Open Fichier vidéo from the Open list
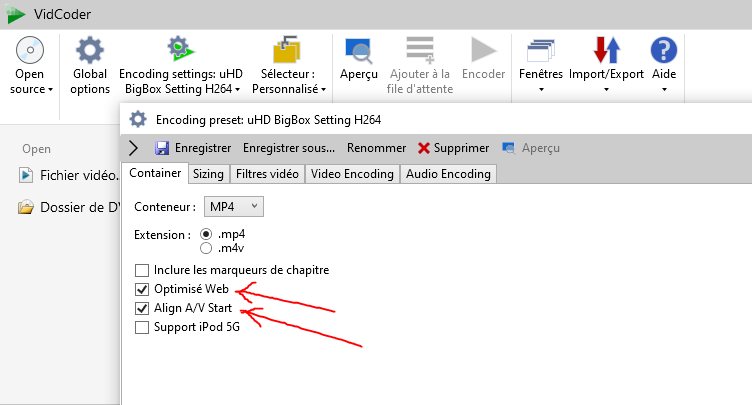The image size is (752, 405). click(68, 176)
